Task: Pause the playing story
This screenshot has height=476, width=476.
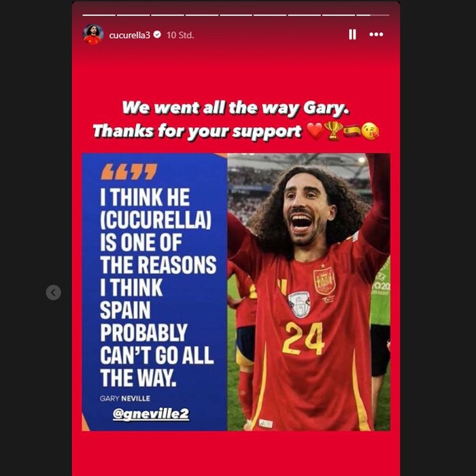Action: 352,34
